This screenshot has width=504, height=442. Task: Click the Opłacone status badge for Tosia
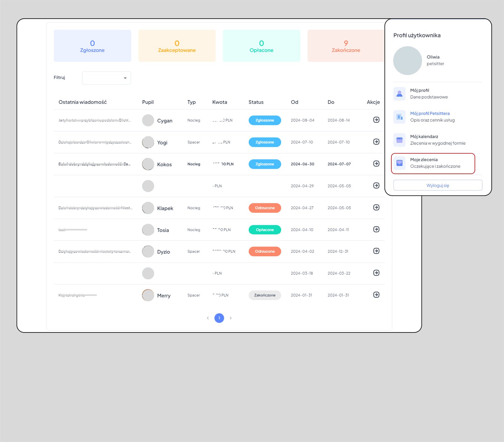265,230
